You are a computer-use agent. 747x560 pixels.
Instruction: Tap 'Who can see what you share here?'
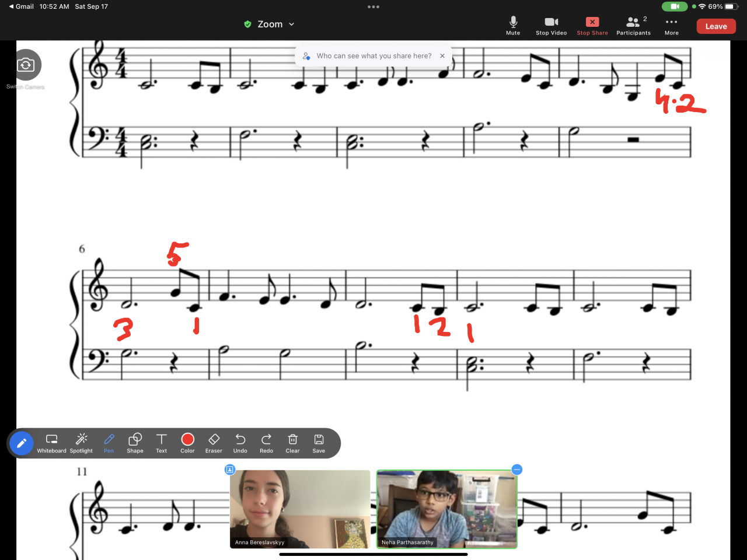point(374,56)
